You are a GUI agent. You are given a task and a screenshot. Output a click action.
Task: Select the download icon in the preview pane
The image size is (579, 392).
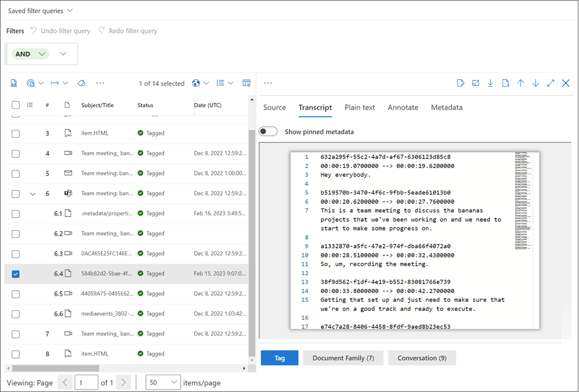490,83
